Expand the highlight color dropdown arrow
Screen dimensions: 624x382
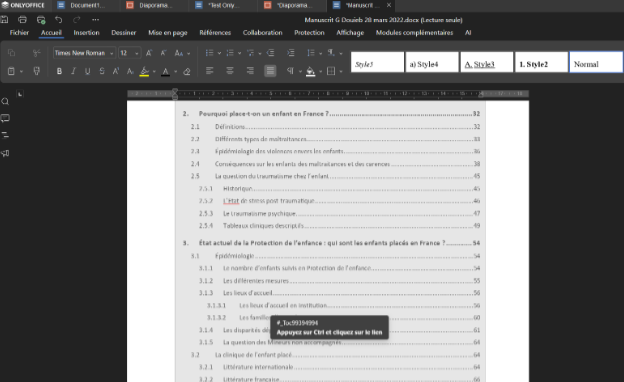154,72
